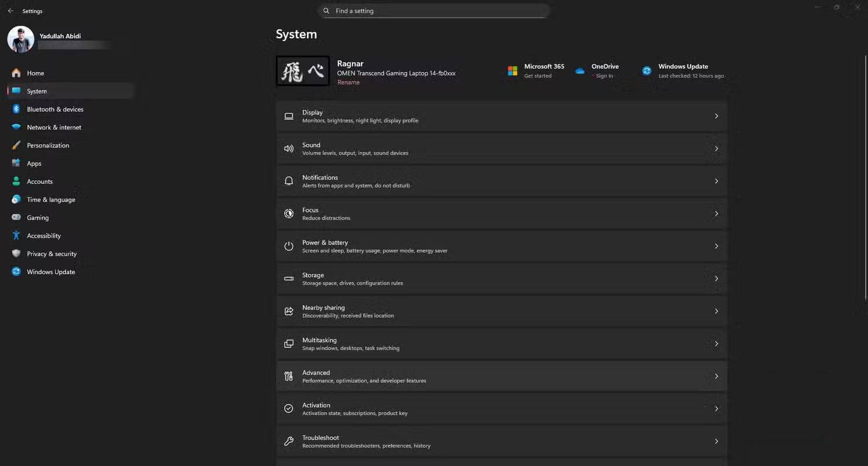The height and width of the screenshot is (466, 868).
Task: Click the Network Wi-Fi icon in sidebar
Action: (16, 127)
